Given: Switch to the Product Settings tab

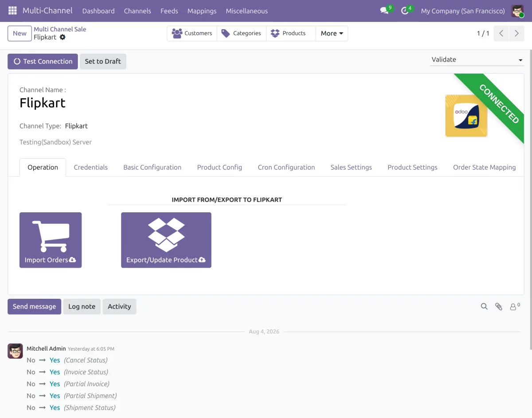Looking at the screenshot, I should [x=413, y=167].
